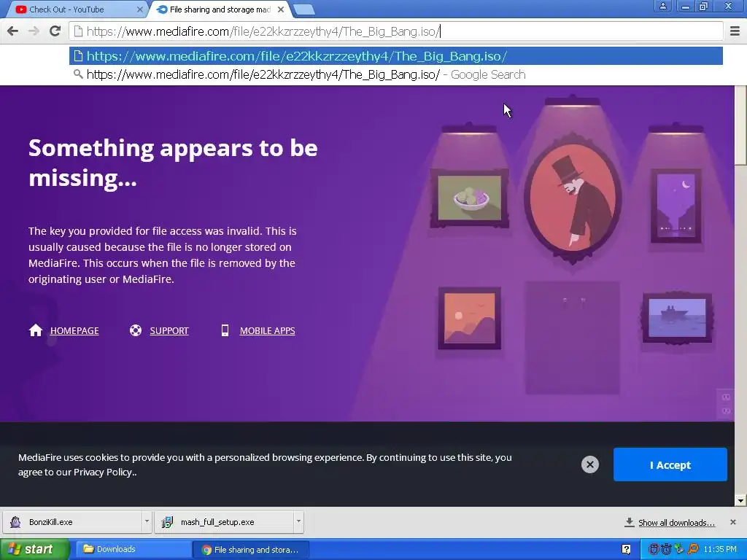747x560 pixels.
Task: Dismiss the cookie notice with the X icon
Action: (589, 464)
